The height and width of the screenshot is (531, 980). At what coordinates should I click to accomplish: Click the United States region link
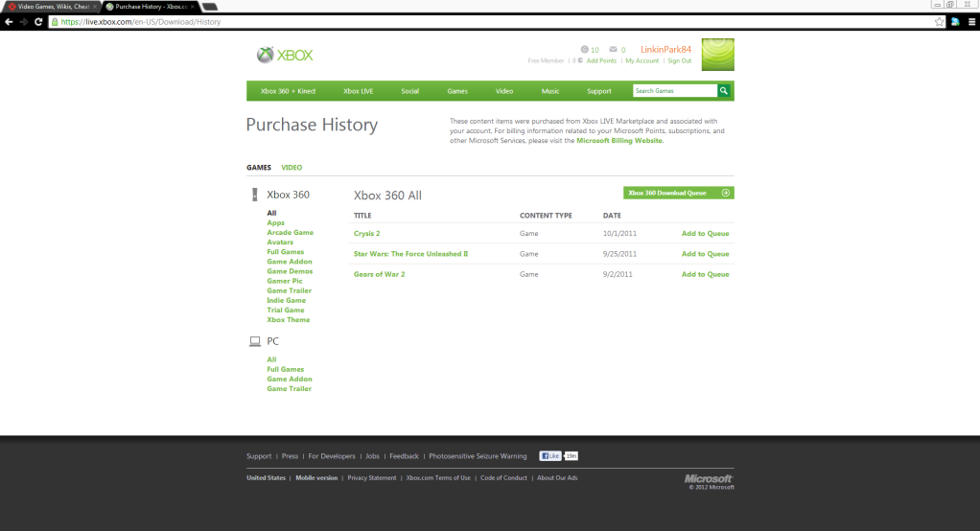click(x=266, y=478)
